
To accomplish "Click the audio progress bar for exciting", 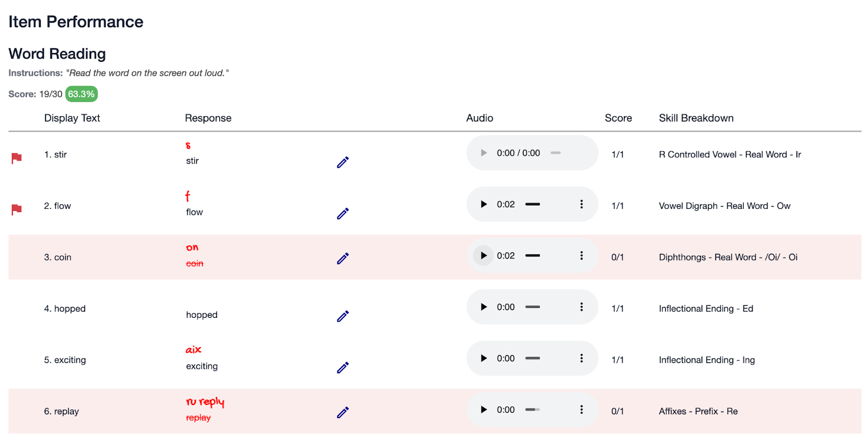I will pyautogui.click(x=533, y=358).
